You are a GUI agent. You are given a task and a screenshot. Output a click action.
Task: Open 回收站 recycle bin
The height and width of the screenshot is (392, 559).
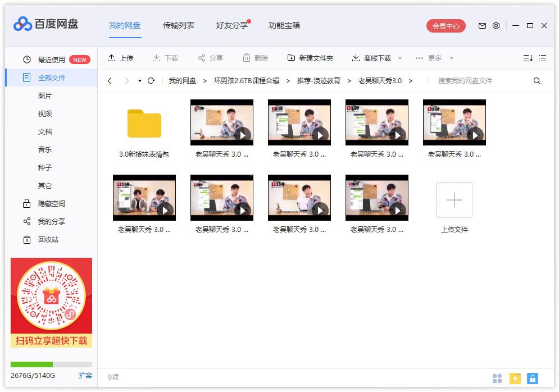point(40,239)
